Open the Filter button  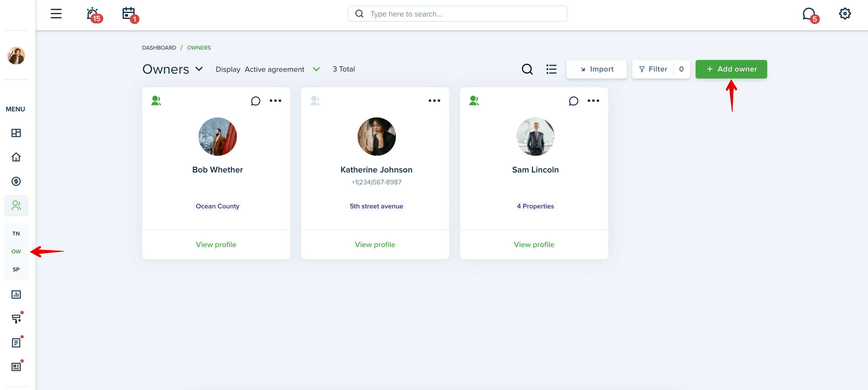661,69
